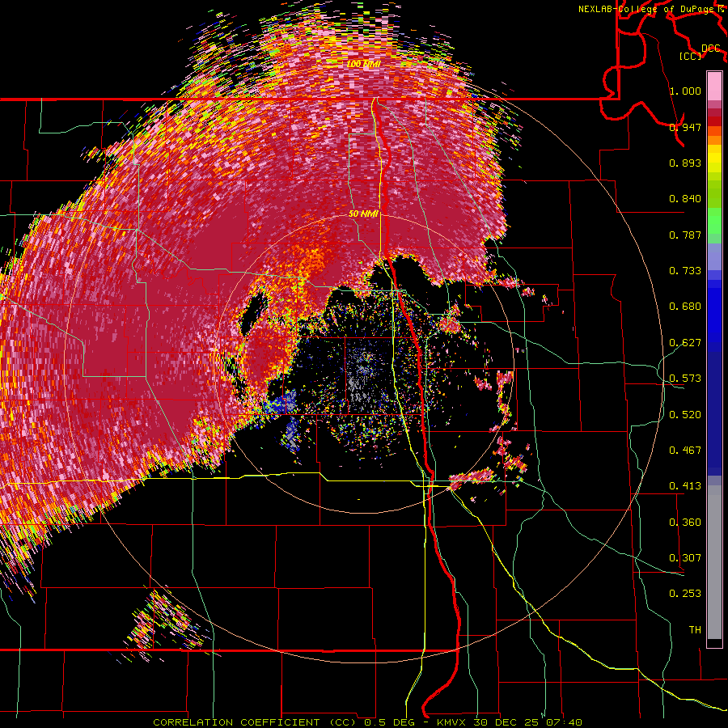The width and height of the screenshot is (728, 728).
Task: Click the 100 NMI range ring label
Action: (363, 64)
